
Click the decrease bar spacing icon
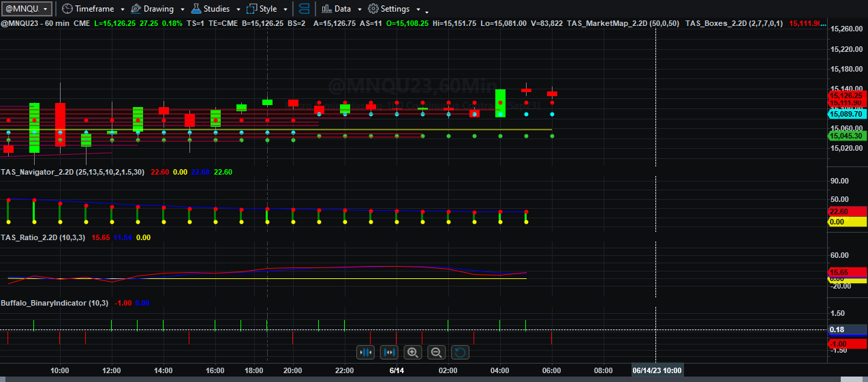(366, 352)
